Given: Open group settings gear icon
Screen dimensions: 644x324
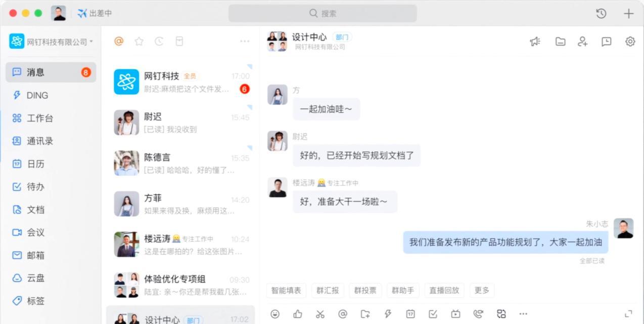Looking at the screenshot, I should (x=630, y=42).
